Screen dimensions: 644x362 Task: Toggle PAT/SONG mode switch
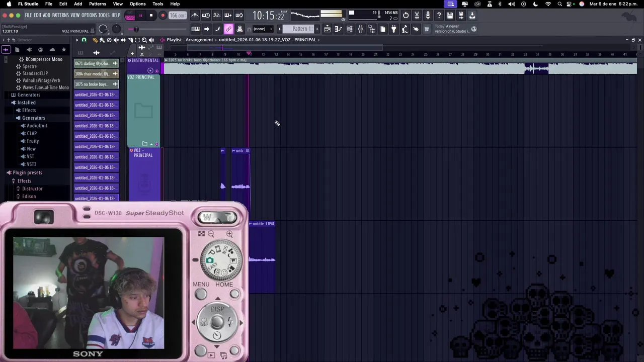(x=130, y=16)
